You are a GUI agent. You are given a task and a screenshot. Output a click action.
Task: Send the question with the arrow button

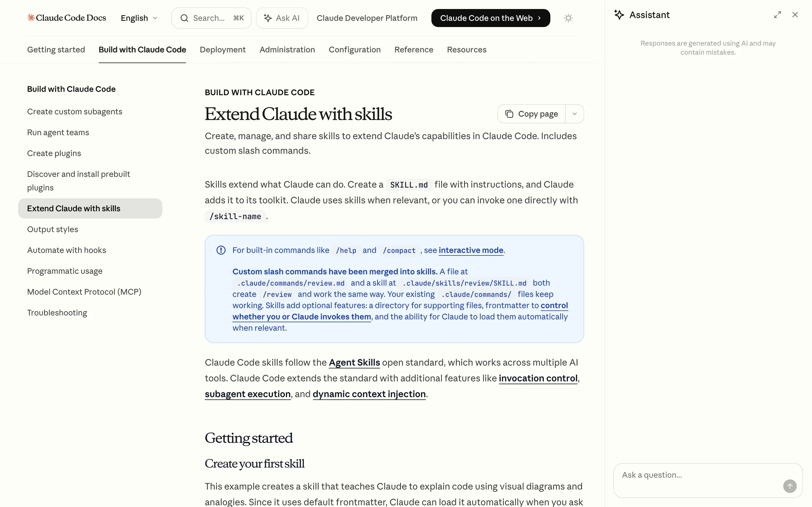[x=789, y=486]
